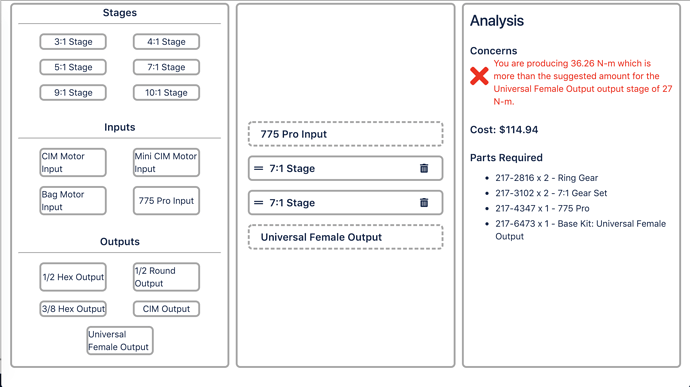Select the 5:1 Stage button
The image size is (690, 387).
[x=73, y=67]
